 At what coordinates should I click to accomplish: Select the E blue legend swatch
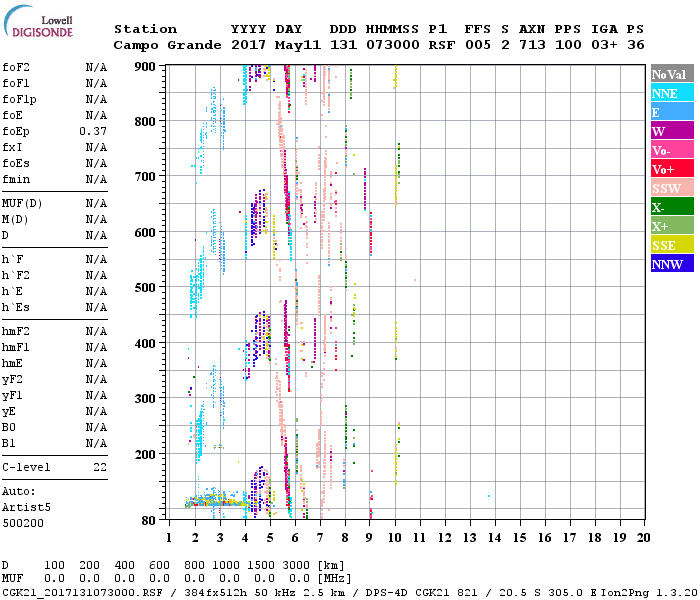pyautogui.click(x=672, y=112)
